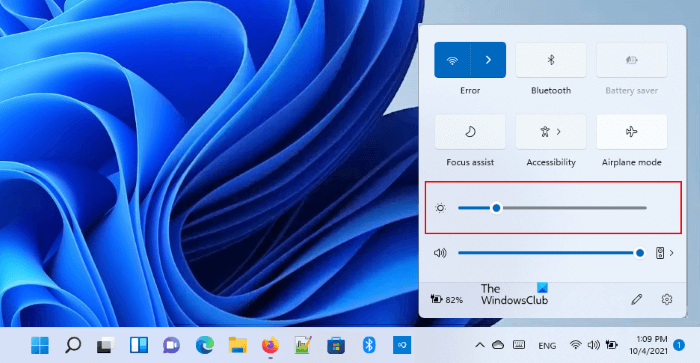Viewport: 700px width, 363px height.
Task: Open touch keyboard tray icon
Action: [519, 345]
